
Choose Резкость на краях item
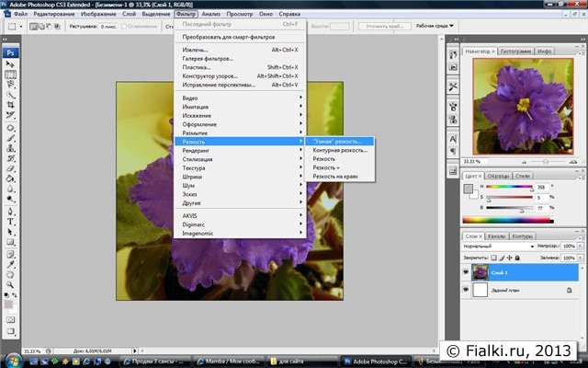click(340, 177)
